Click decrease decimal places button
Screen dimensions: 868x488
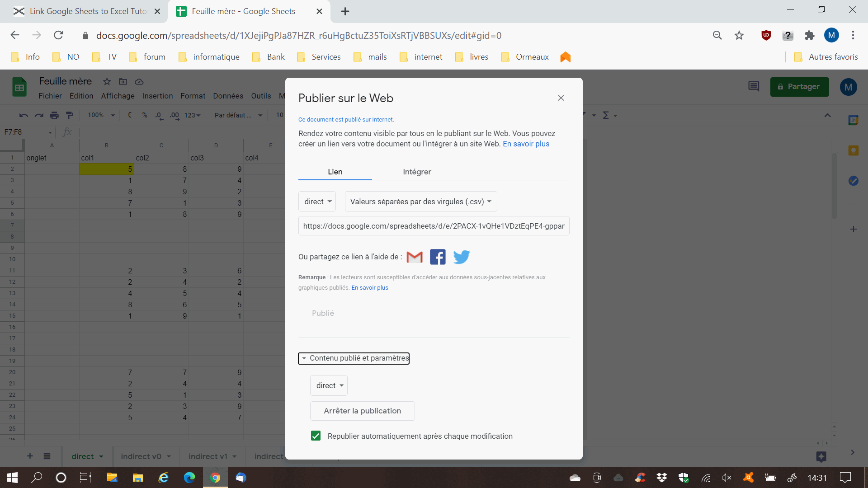tap(159, 115)
